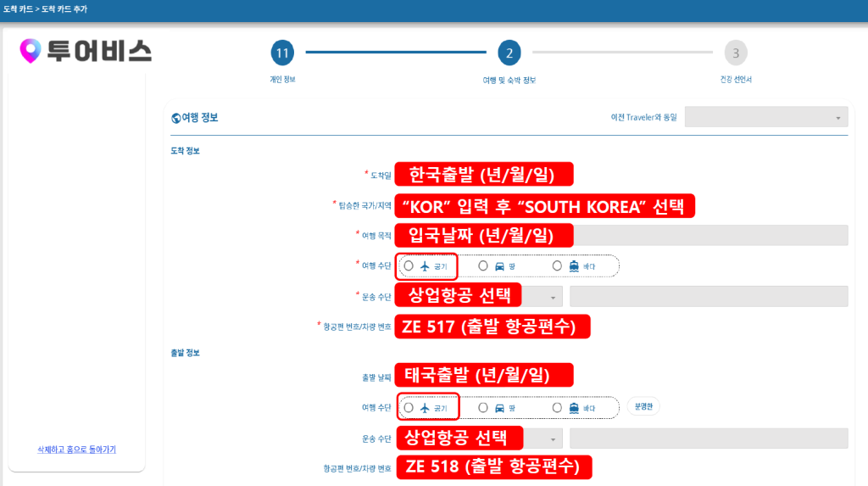This screenshot has width=868, height=486.
Task: Click the text field beside arrival 운송 수단
Action: [709, 297]
